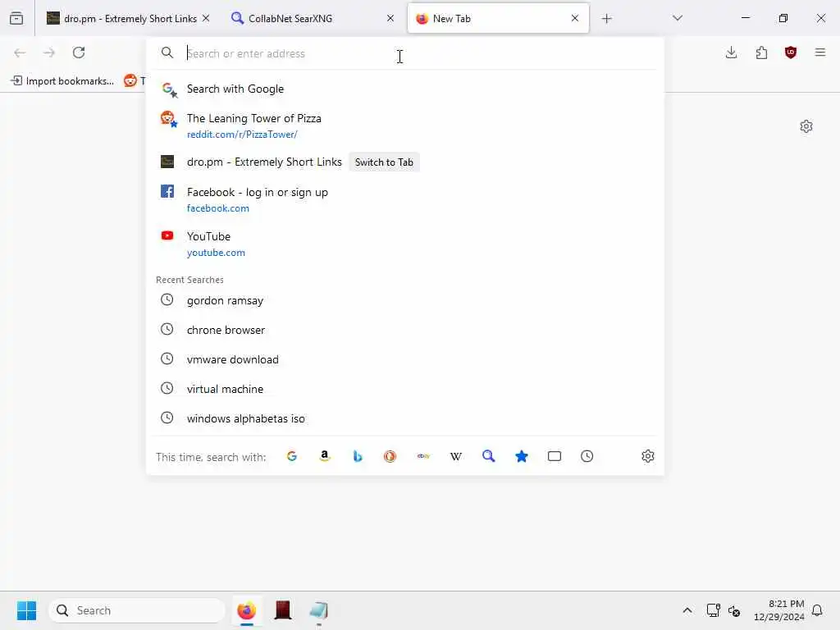Go forward one page
This screenshot has height=630, width=840.
[x=49, y=52]
